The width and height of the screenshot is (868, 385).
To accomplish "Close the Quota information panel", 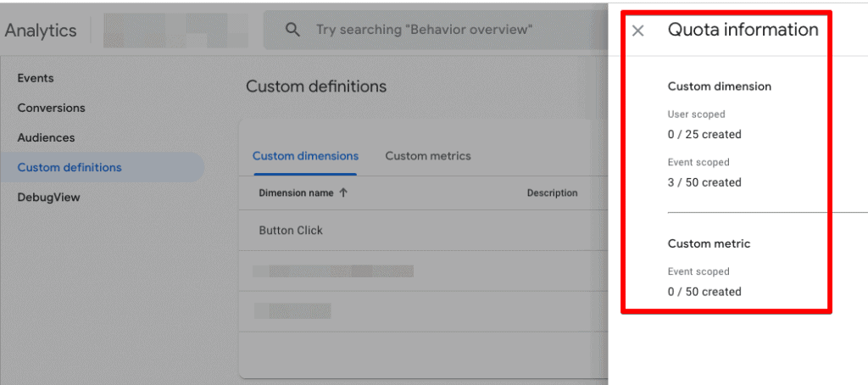I will 638,31.
